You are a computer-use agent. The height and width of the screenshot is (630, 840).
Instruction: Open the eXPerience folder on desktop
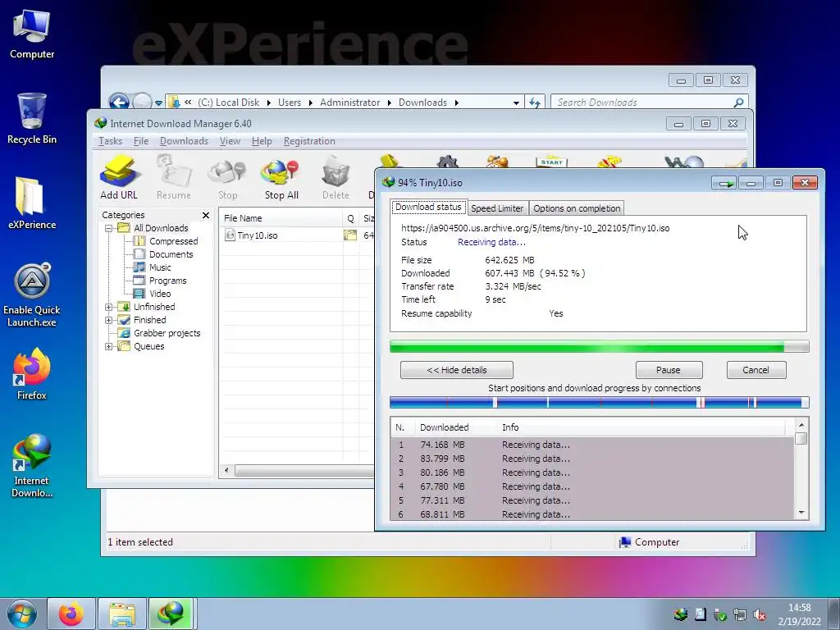point(32,203)
